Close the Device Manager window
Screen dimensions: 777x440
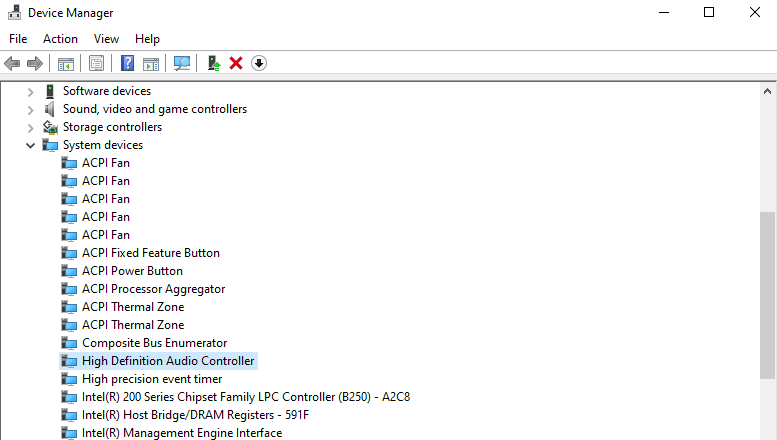click(755, 12)
